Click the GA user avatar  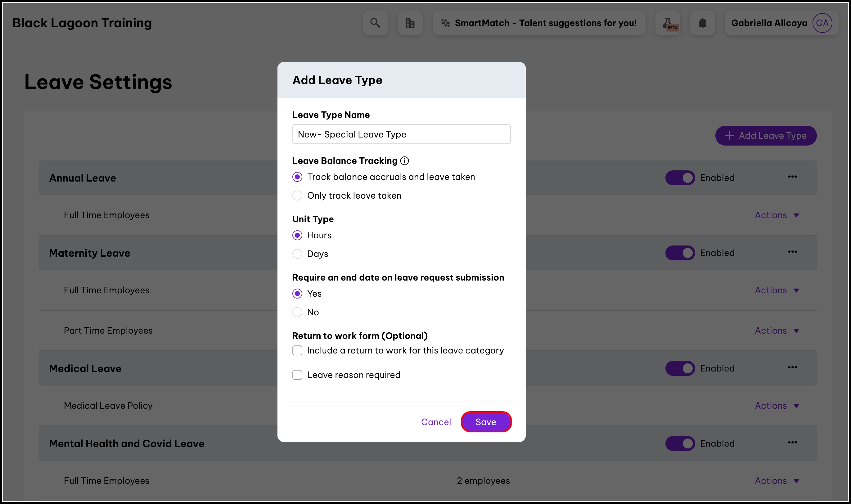point(822,23)
